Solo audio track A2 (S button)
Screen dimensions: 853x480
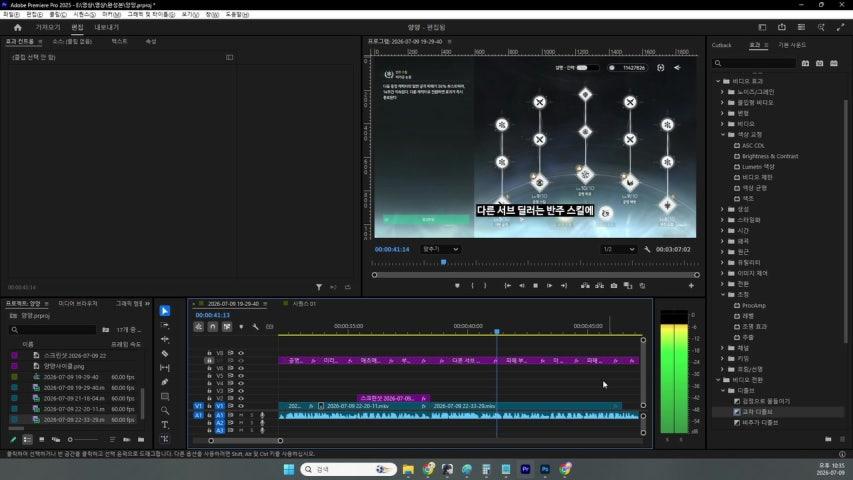pyautogui.click(x=251, y=423)
